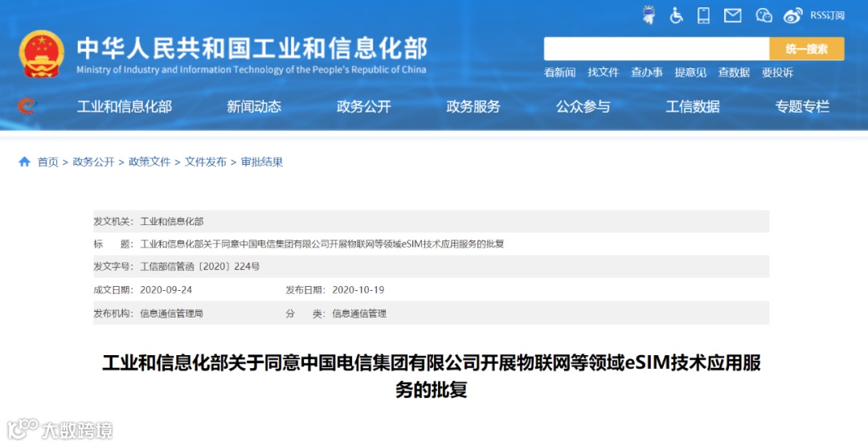Select document number 工信部信管函〔2020〕224号
This screenshot has height=446, width=868.
click(x=200, y=266)
